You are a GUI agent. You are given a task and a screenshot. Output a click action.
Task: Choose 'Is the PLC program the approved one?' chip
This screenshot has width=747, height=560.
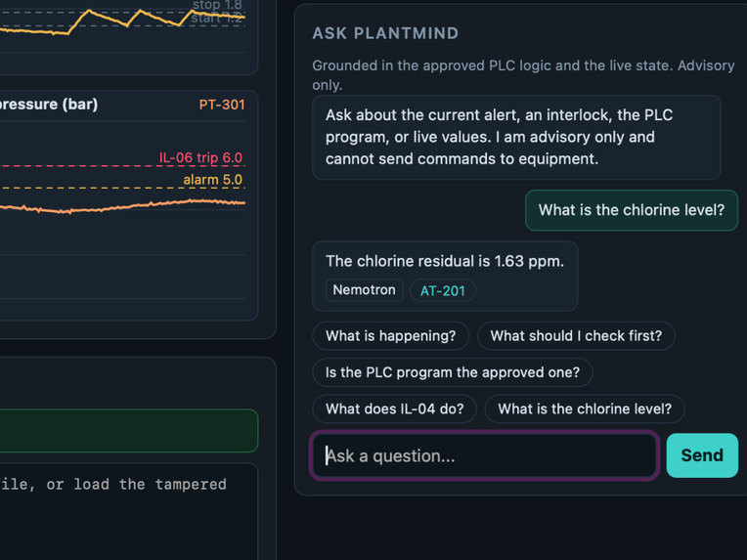(453, 372)
